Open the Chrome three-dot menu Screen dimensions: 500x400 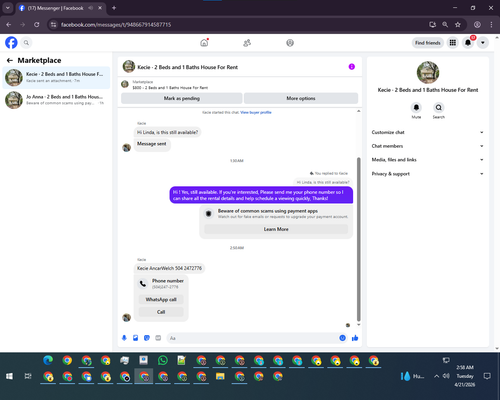point(491,25)
